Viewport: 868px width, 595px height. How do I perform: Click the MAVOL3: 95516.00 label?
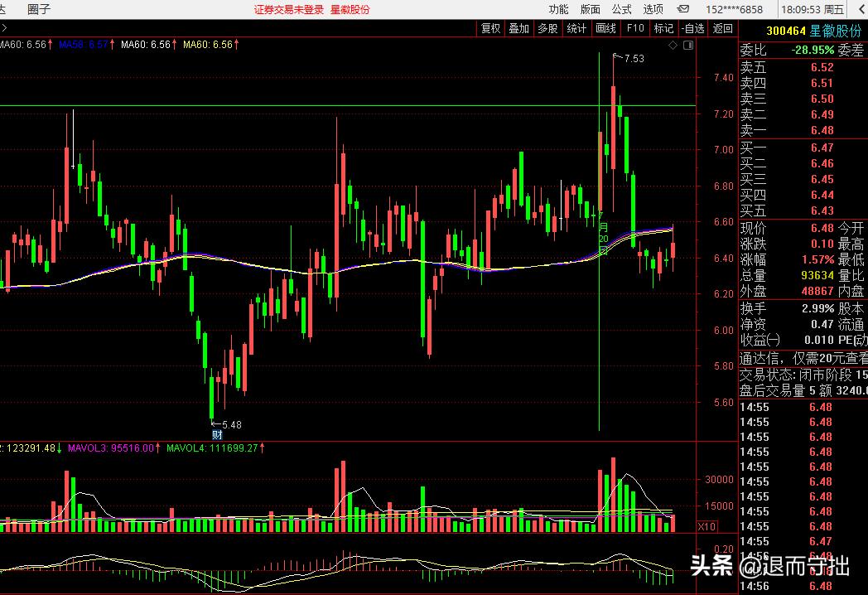coord(111,447)
